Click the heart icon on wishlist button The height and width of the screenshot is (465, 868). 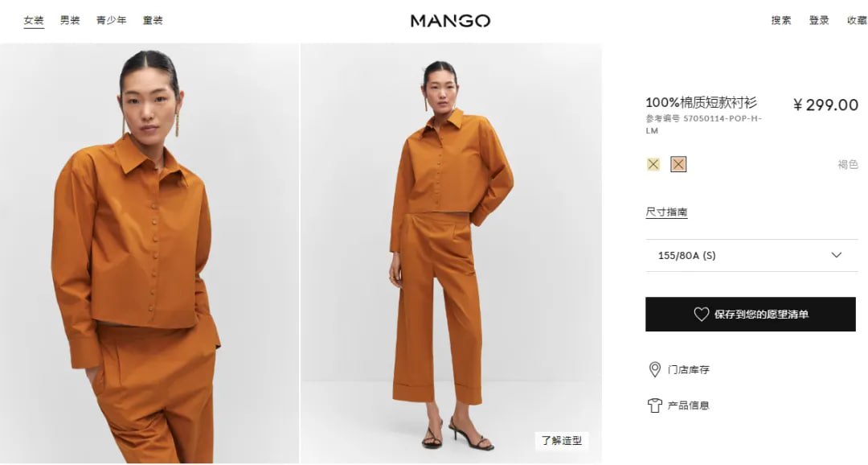tap(702, 315)
